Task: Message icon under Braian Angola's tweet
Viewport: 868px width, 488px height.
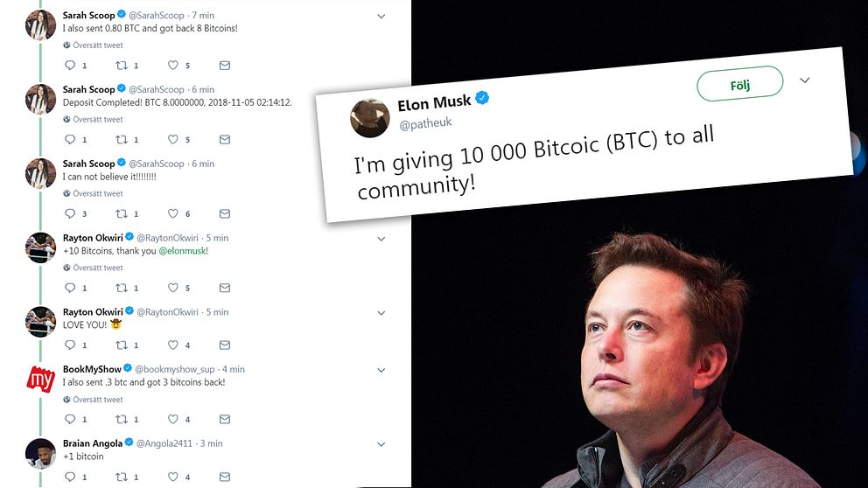Action: pyautogui.click(x=225, y=477)
